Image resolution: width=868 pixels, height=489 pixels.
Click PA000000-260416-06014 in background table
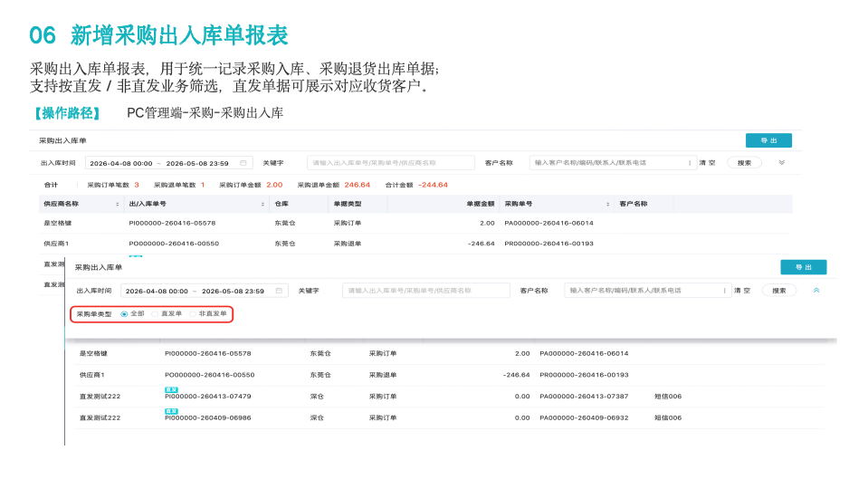[x=548, y=223]
